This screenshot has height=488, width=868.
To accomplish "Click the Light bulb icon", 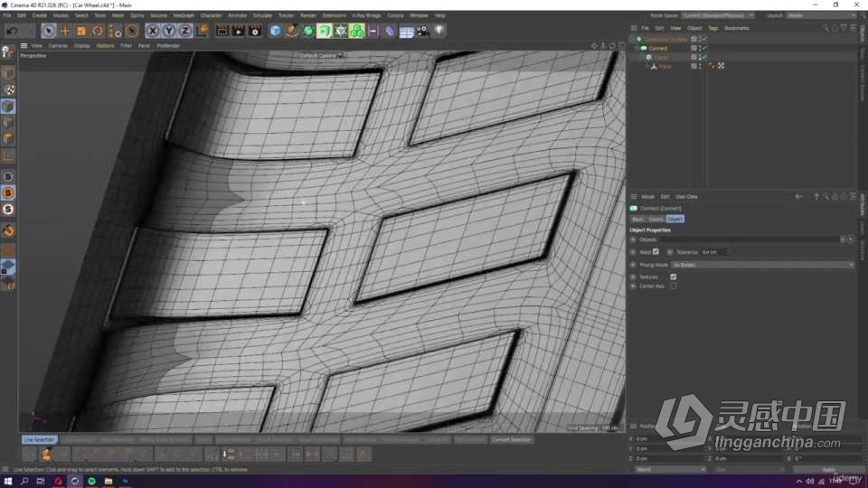I will tap(439, 31).
